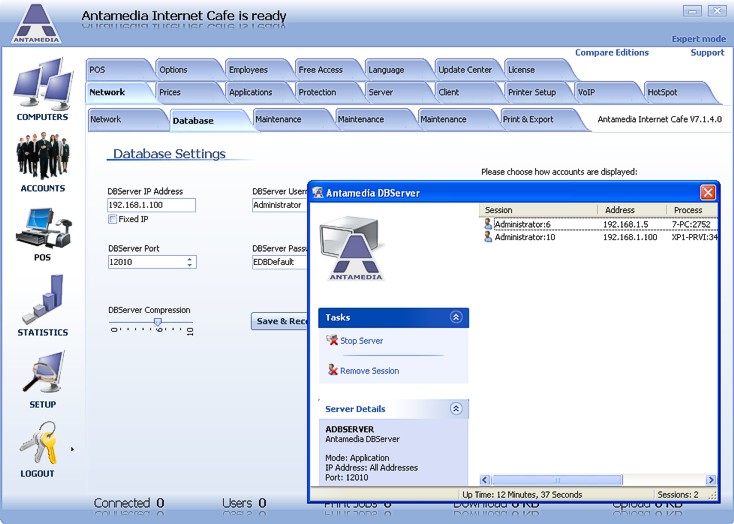Click the Compare Editions link
This screenshot has height=524, width=734.
(612, 52)
